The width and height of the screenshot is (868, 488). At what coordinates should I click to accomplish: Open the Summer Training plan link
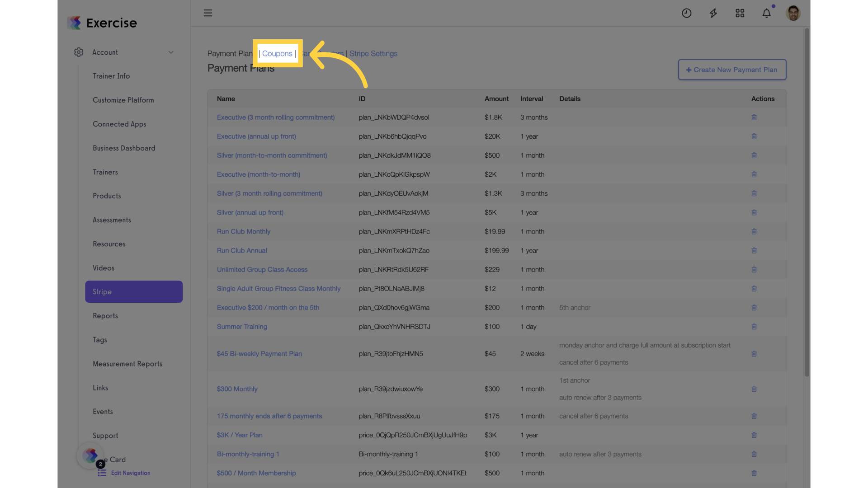coord(242,327)
